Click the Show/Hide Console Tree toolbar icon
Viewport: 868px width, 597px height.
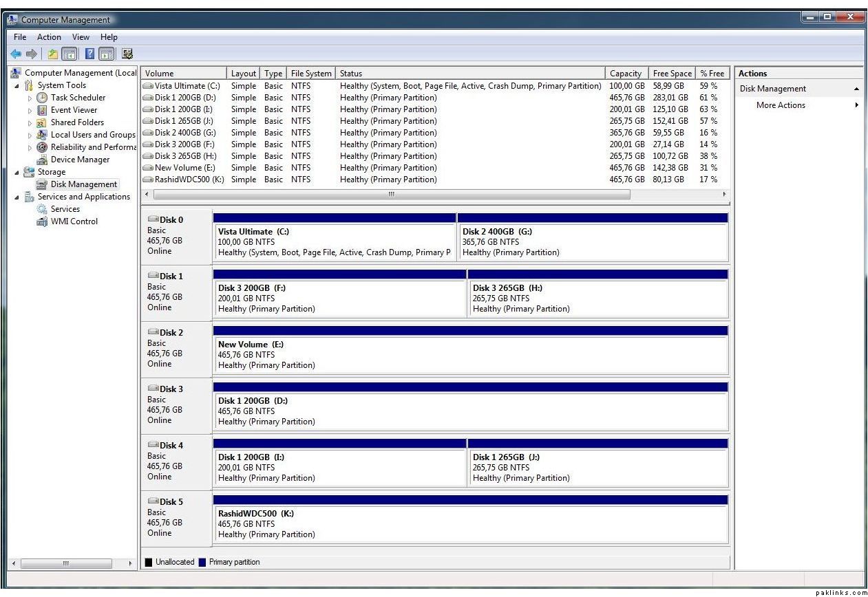point(69,54)
